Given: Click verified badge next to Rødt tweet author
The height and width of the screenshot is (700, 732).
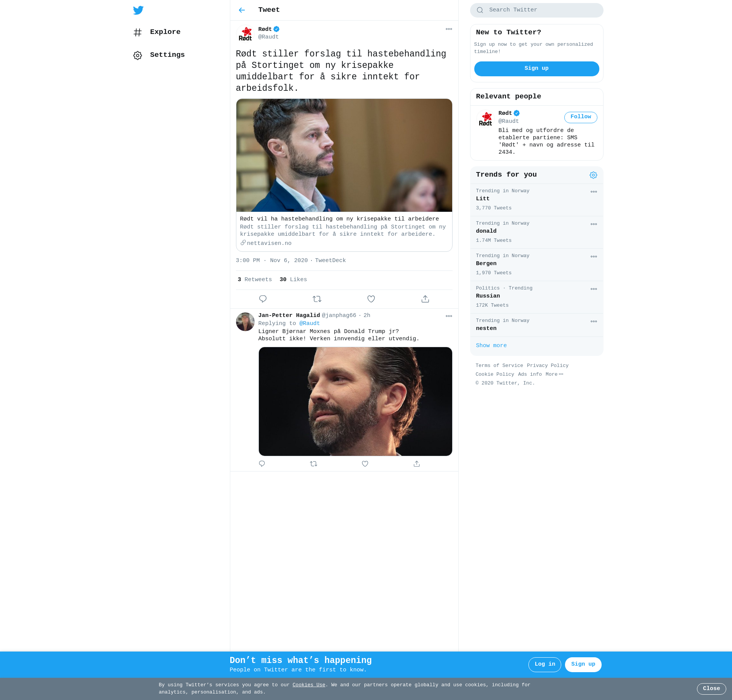Looking at the screenshot, I should pyautogui.click(x=276, y=29).
